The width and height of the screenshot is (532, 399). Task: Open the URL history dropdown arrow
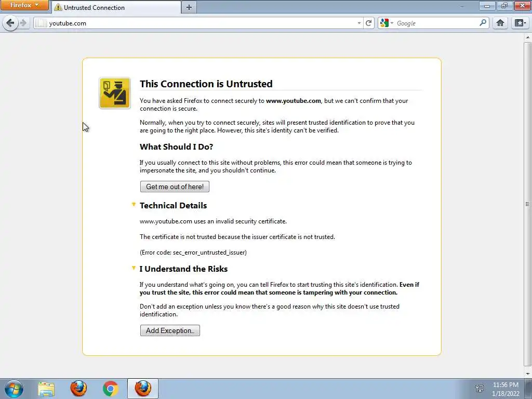click(359, 23)
